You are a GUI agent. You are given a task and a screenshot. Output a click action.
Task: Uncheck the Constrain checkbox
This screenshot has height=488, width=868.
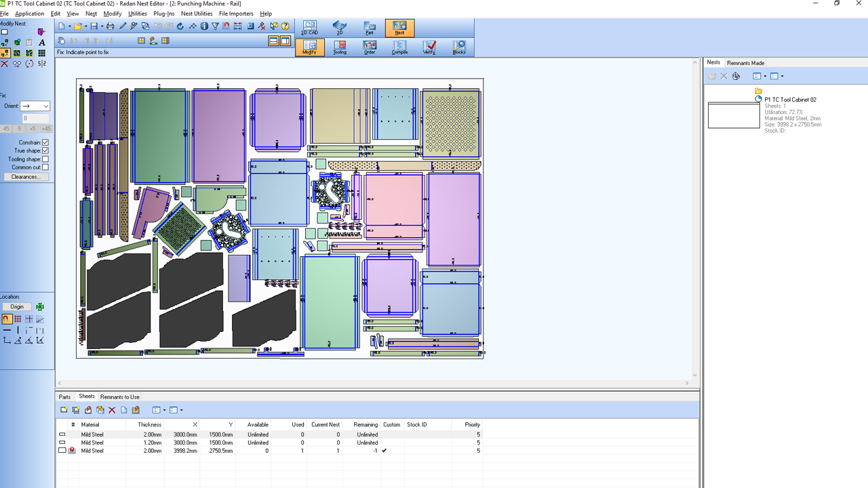[45, 142]
